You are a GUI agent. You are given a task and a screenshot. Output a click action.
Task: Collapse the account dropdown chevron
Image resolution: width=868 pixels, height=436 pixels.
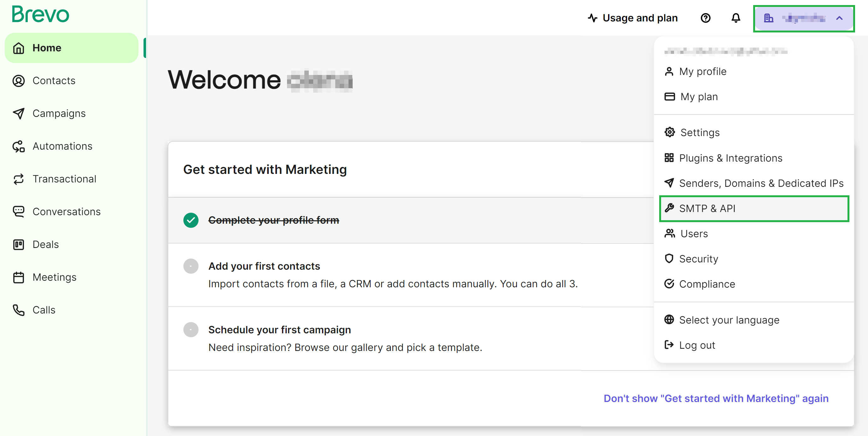(x=839, y=19)
